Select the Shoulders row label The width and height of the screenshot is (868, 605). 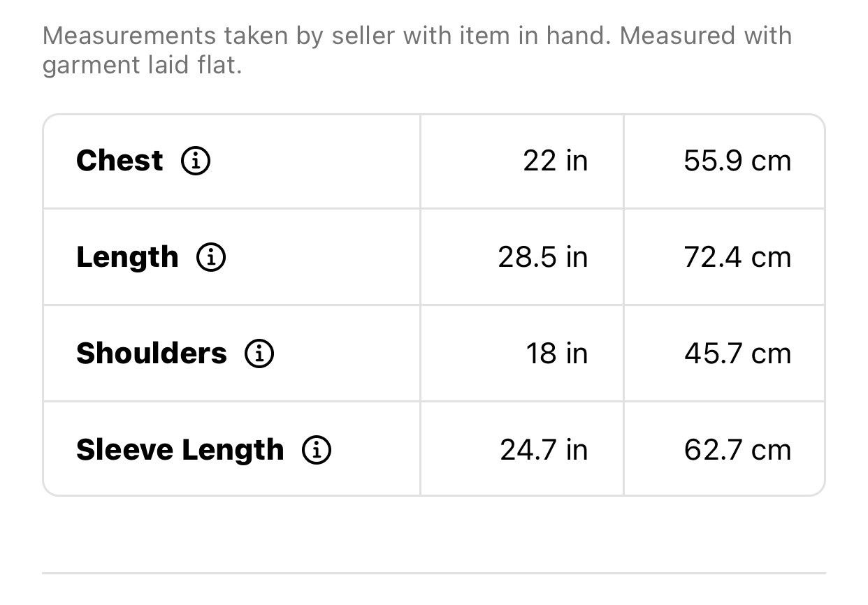(x=152, y=353)
